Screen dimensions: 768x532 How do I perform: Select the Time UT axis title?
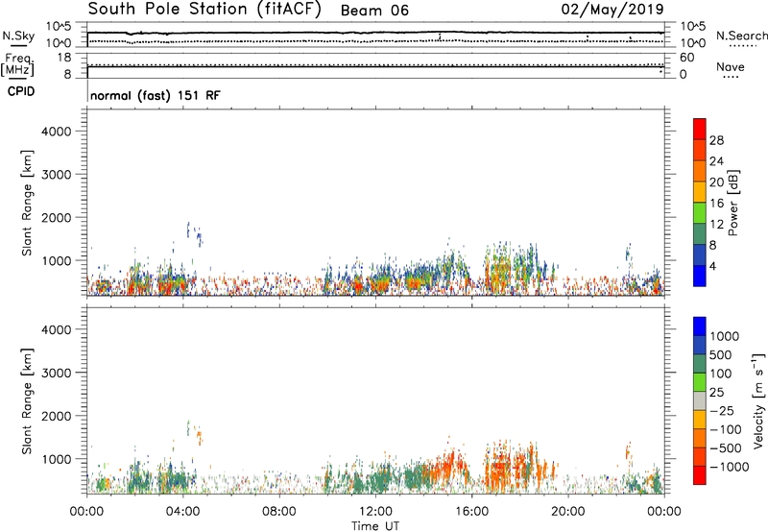375,526
